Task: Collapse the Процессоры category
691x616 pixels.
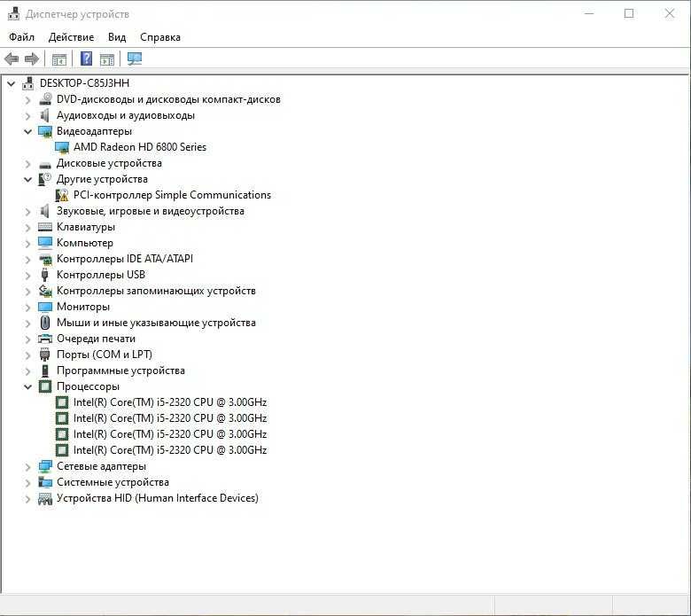Action: pyautogui.click(x=27, y=386)
